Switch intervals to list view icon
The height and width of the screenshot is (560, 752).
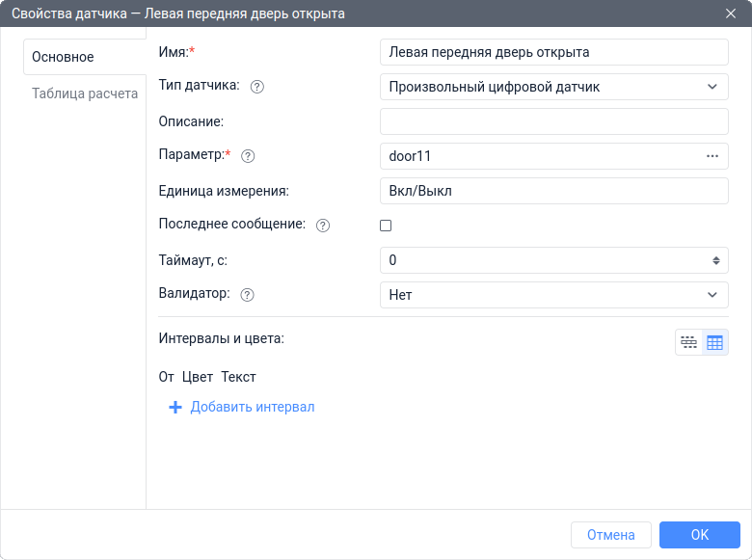688,342
